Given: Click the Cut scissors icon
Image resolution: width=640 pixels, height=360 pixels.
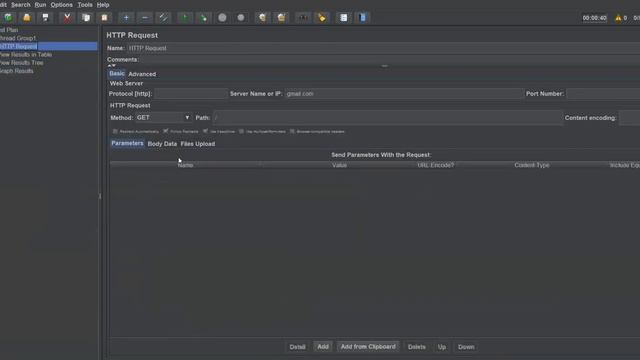Looking at the screenshot, I should [x=67, y=18].
